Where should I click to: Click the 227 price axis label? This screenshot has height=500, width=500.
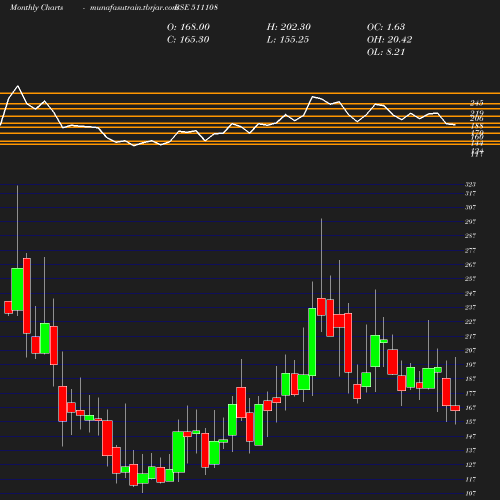click(470, 322)
